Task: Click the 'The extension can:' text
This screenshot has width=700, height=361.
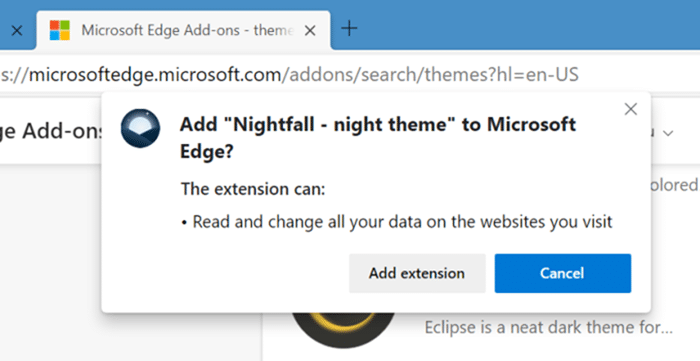Action: (x=253, y=189)
